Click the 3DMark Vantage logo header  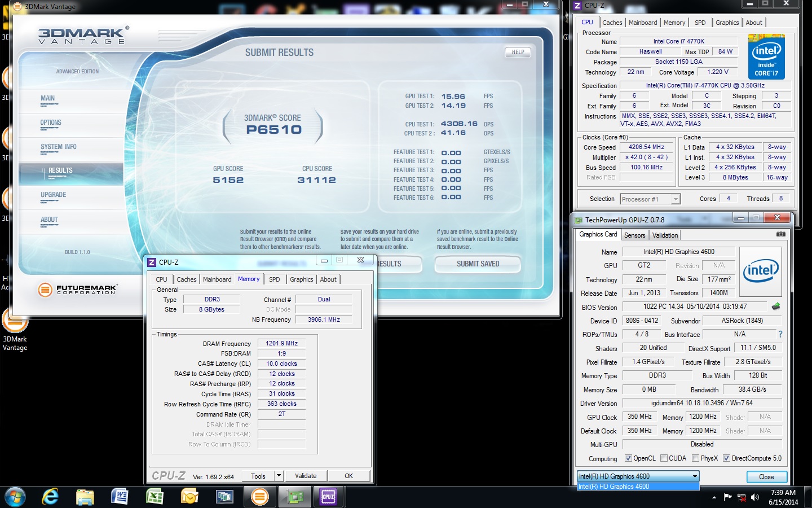[83, 35]
